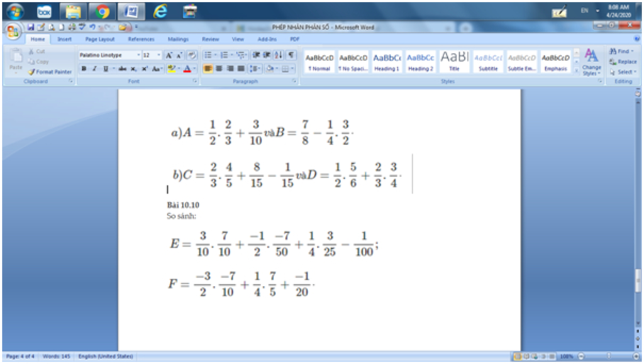Toggle Underline formatting
This screenshot has height=364, width=644.
106,69
